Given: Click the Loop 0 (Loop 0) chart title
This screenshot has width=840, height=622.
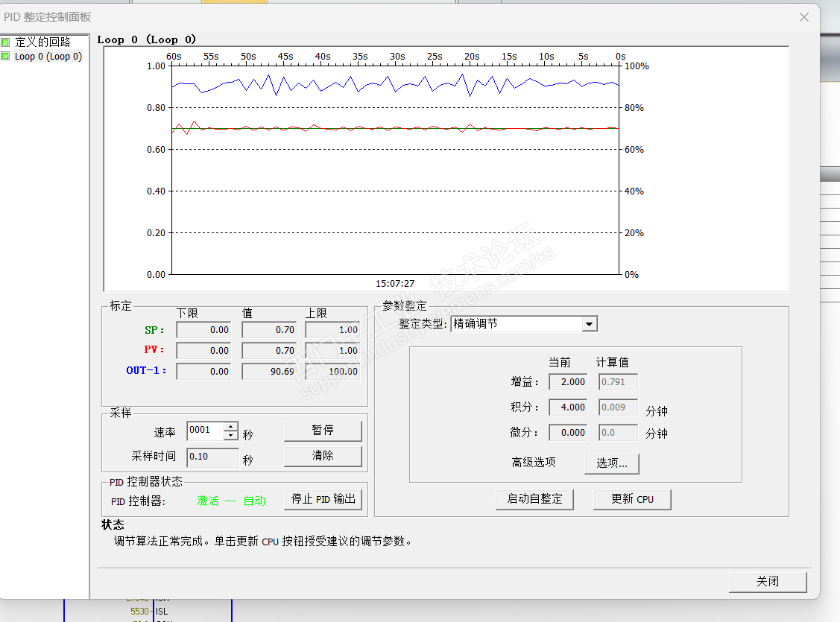Looking at the screenshot, I should (x=146, y=39).
